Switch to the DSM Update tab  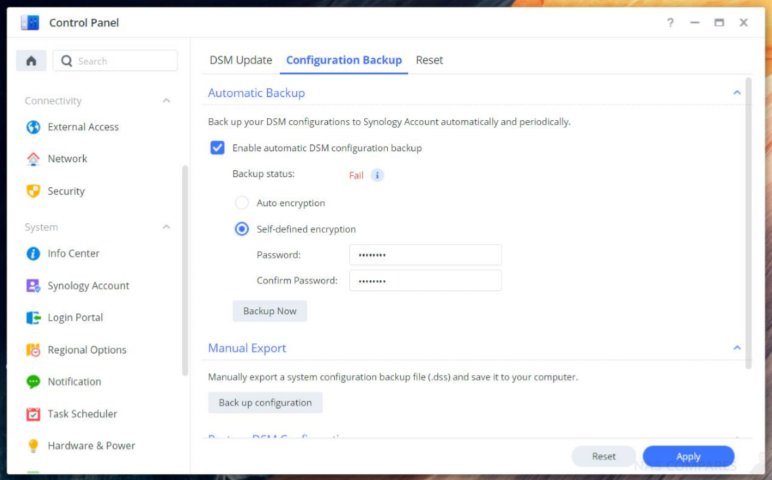tap(241, 60)
